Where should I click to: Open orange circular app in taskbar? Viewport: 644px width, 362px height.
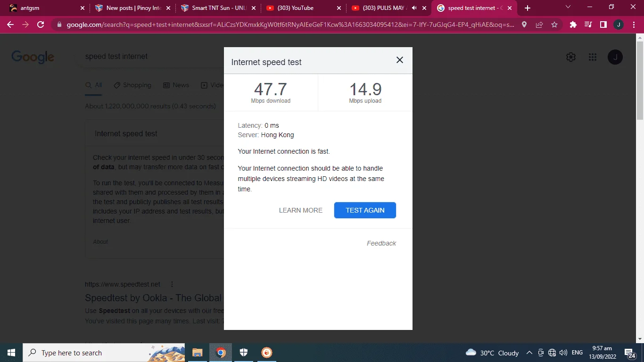click(x=266, y=353)
